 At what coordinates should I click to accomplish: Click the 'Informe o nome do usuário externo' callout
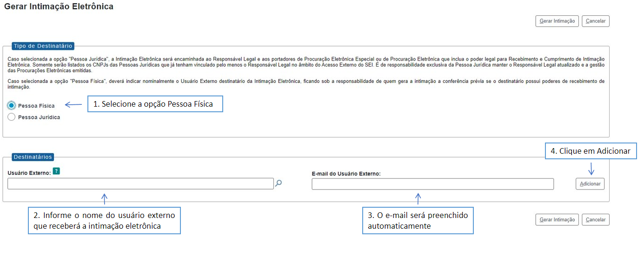tap(104, 221)
